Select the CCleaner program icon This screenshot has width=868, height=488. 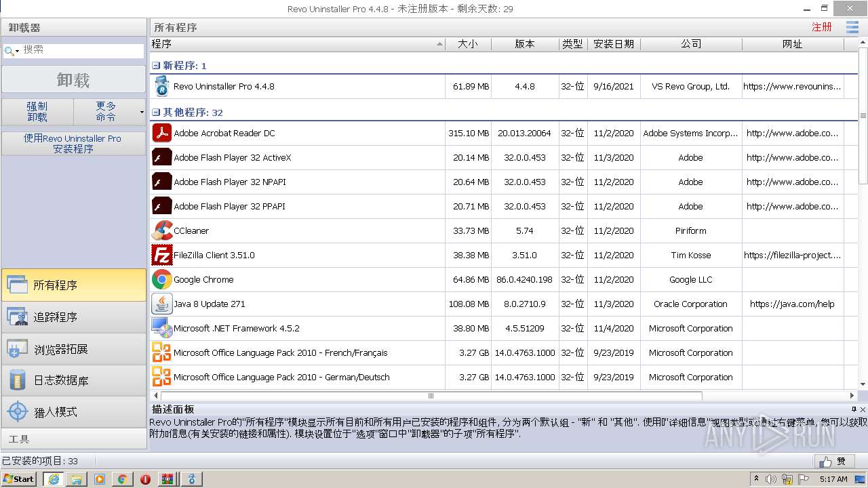[161, 230]
